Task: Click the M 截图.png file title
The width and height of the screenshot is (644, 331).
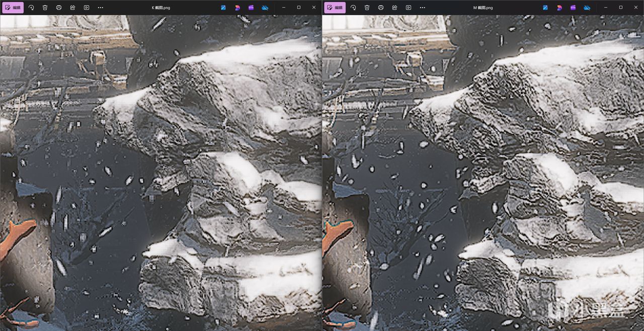Action: click(483, 8)
